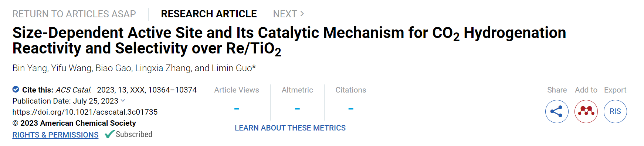The height and width of the screenshot is (146, 644).
Task: Select the RESEARCH ARTICLE label
Action: coord(209,14)
